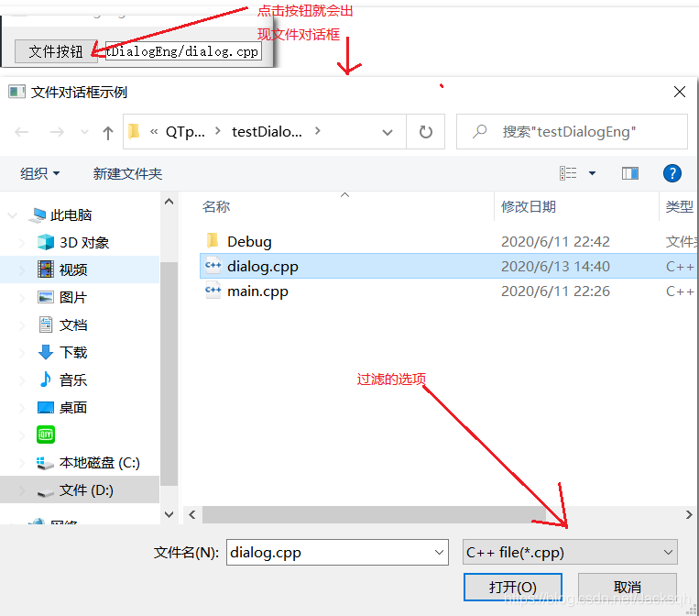Viewport: 699px width, 616px height.
Task: Open the address bar history dropdown
Action: click(x=388, y=132)
